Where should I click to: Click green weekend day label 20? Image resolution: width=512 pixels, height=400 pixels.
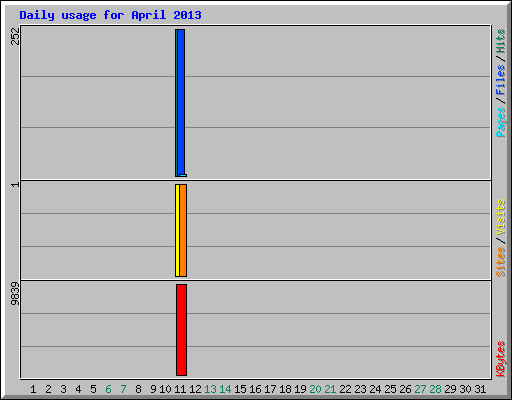click(x=315, y=389)
